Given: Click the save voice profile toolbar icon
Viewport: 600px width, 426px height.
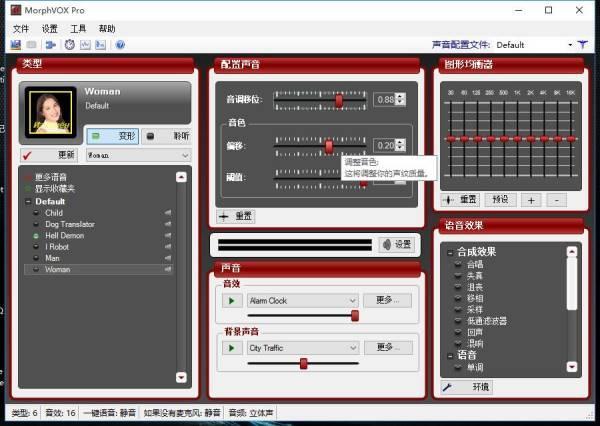Looking at the screenshot, I should tap(16, 45).
